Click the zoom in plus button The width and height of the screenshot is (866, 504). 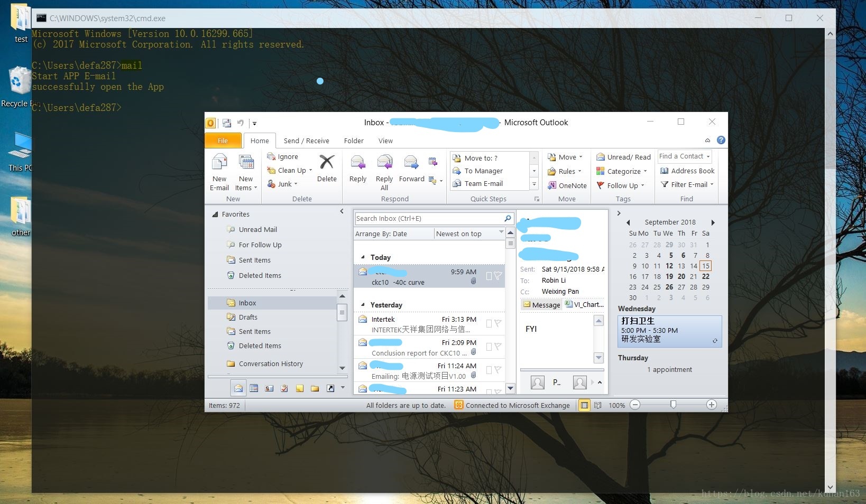712,405
